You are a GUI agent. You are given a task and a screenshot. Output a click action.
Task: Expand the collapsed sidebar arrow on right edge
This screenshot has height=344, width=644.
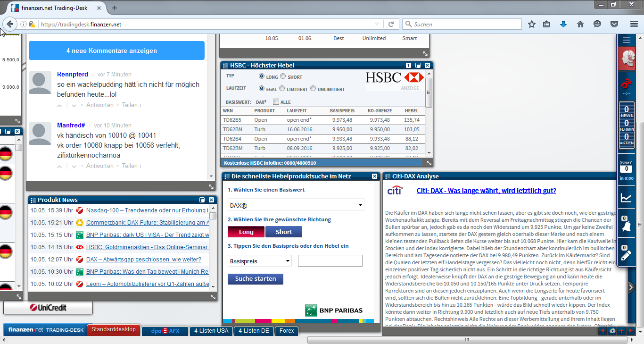pos(630,286)
